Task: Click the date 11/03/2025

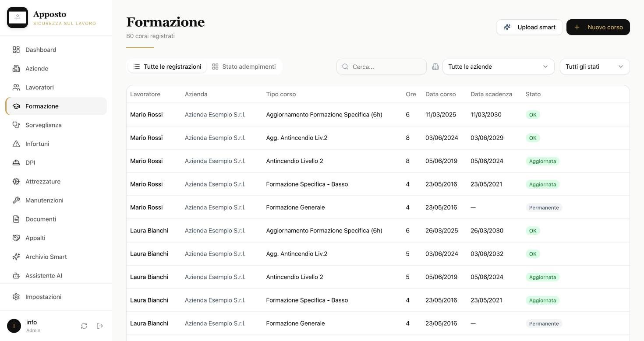Action: pyautogui.click(x=441, y=115)
